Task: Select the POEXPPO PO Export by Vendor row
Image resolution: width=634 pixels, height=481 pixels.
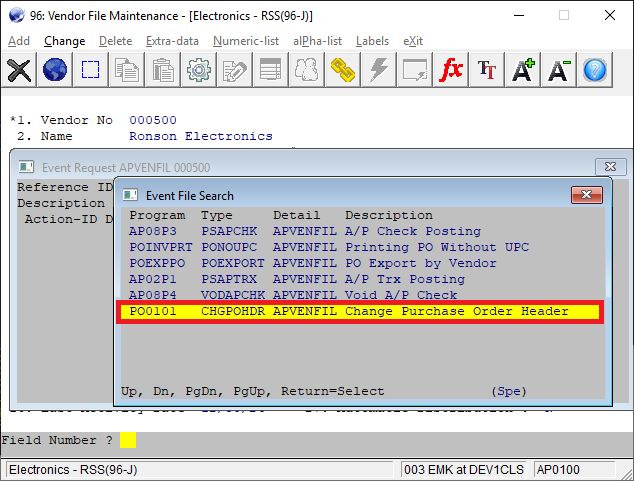Action: point(348,263)
